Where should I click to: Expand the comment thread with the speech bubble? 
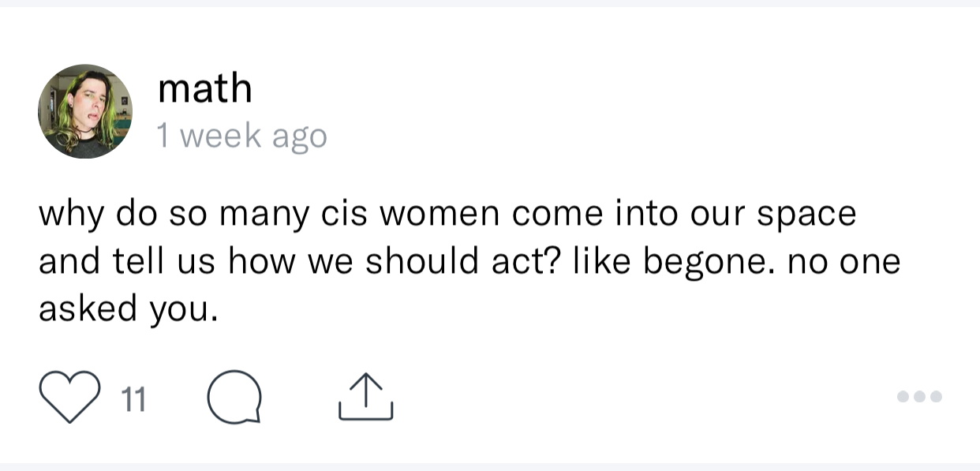(234, 396)
